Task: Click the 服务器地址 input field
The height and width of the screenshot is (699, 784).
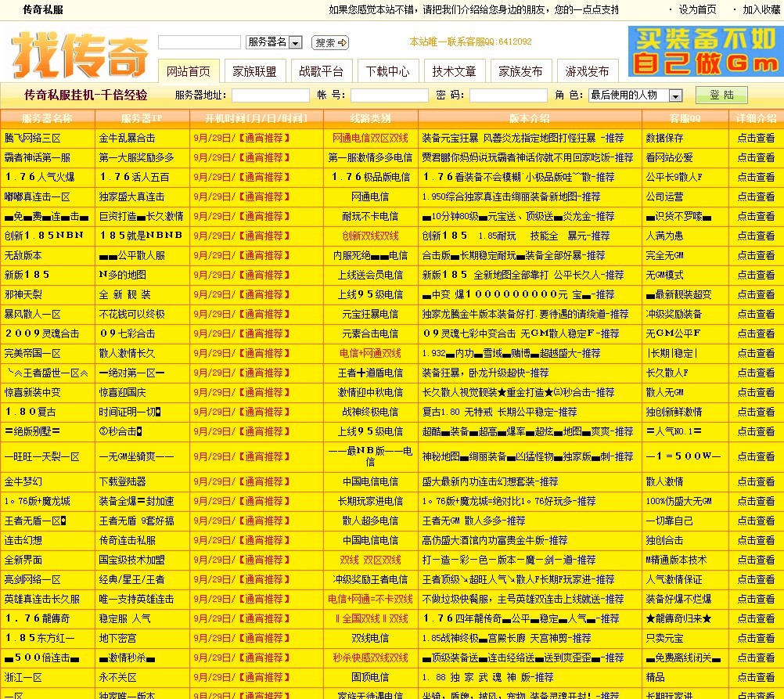Action: (271, 95)
